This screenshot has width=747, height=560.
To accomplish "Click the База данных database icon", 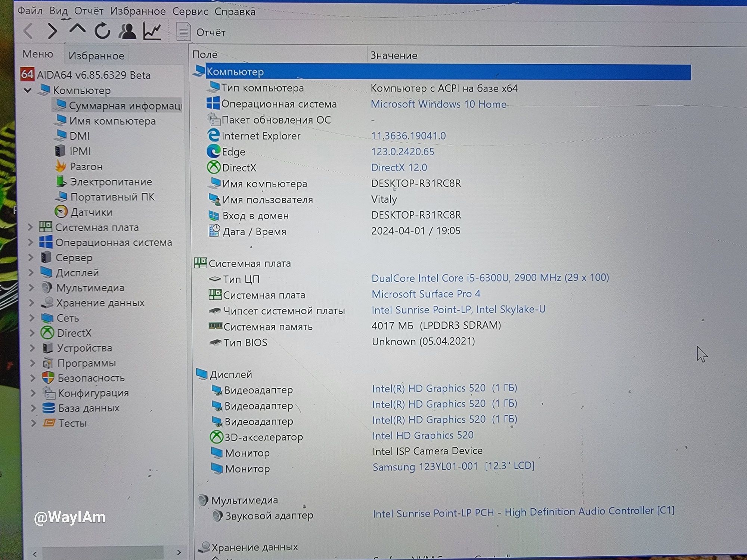I will 49,408.
